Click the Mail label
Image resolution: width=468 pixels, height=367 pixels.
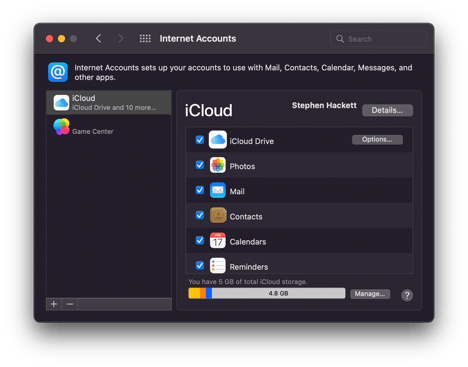pos(237,192)
